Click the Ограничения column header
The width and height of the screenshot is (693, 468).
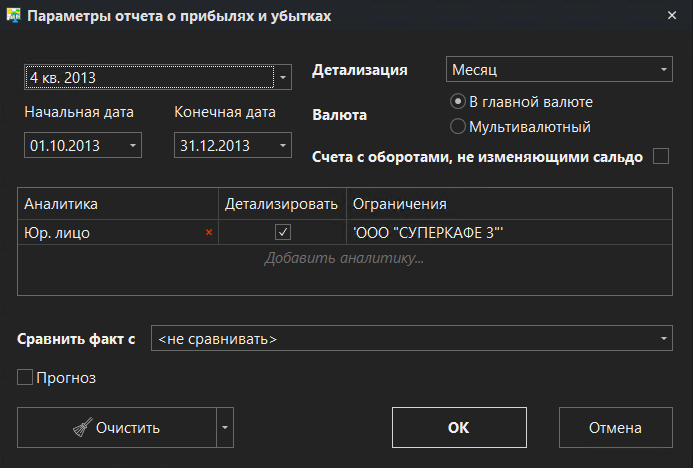point(510,204)
